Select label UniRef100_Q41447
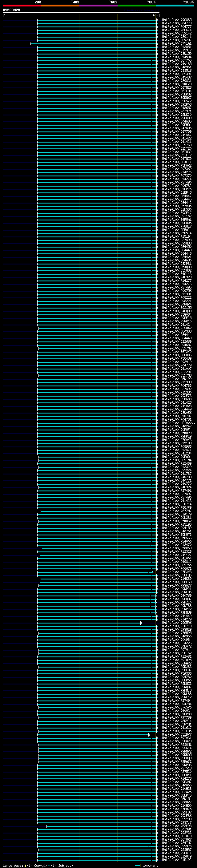The height and width of the screenshot is (868, 197). tap(176, 135)
